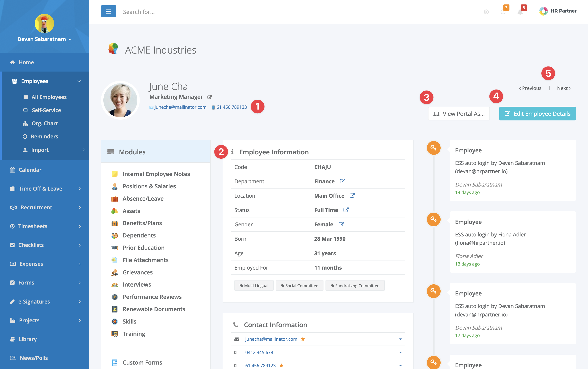Click the Performance Reviews gauge icon
The width and height of the screenshot is (588, 369).
pyautogui.click(x=114, y=297)
